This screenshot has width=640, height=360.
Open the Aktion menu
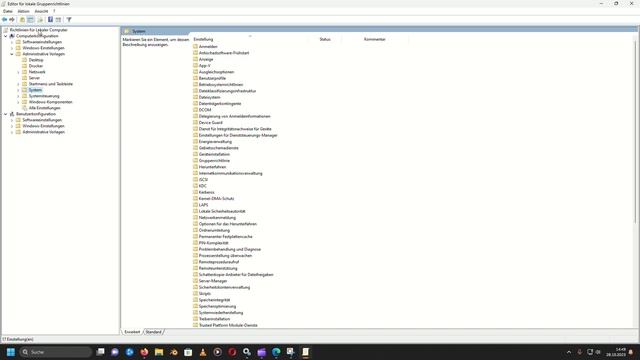[x=23, y=11]
